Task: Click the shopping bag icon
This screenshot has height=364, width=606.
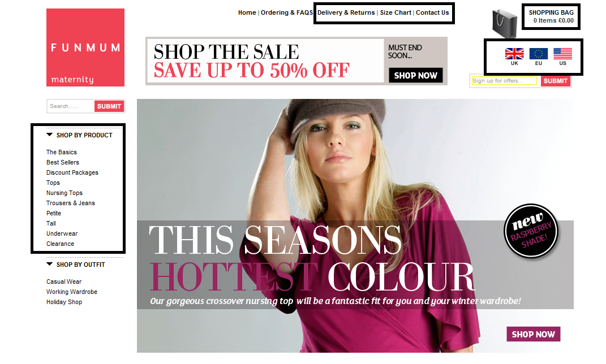Action: point(505,23)
